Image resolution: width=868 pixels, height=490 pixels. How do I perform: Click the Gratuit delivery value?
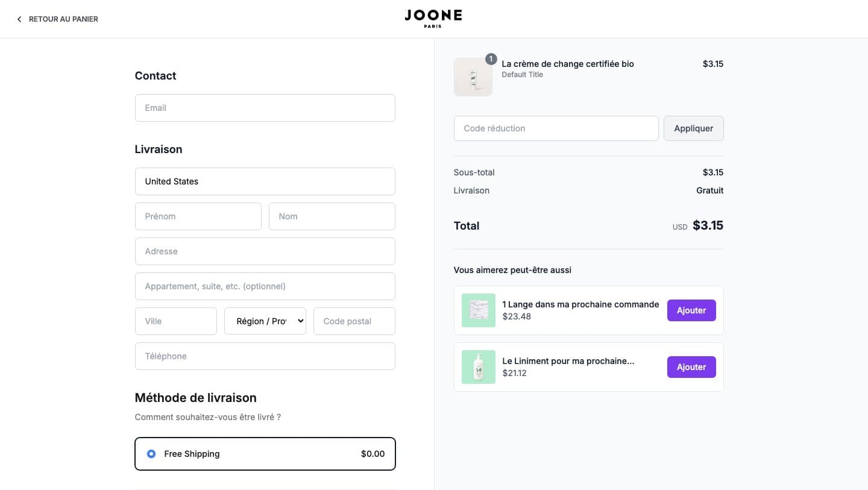[x=709, y=190]
